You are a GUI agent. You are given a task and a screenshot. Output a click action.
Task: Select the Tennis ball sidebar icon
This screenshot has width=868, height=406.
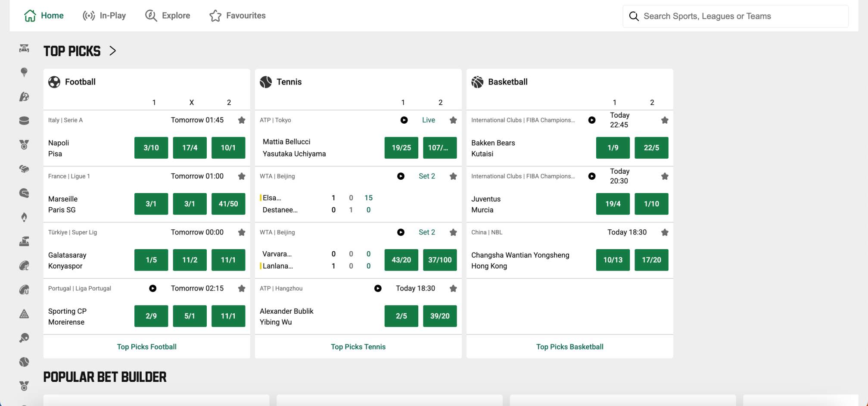[x=25, y=362]
